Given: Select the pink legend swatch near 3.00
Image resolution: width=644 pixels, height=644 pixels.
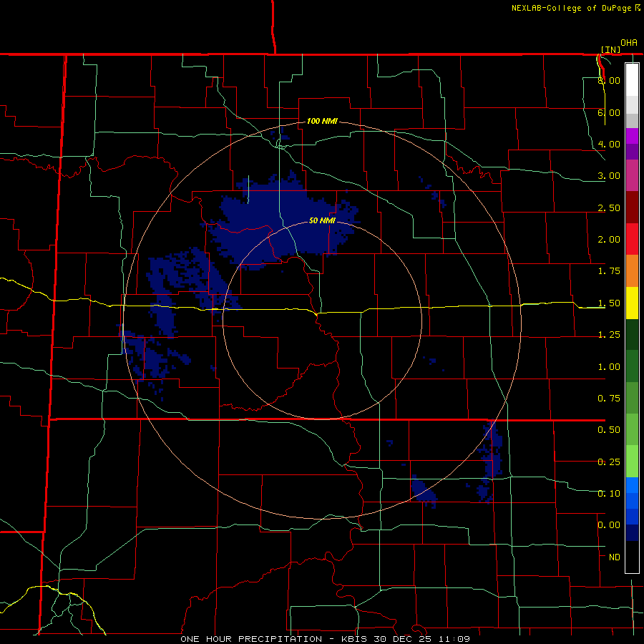Looking at the screenshot, I should pyautogui.click(x=632, y=175).
